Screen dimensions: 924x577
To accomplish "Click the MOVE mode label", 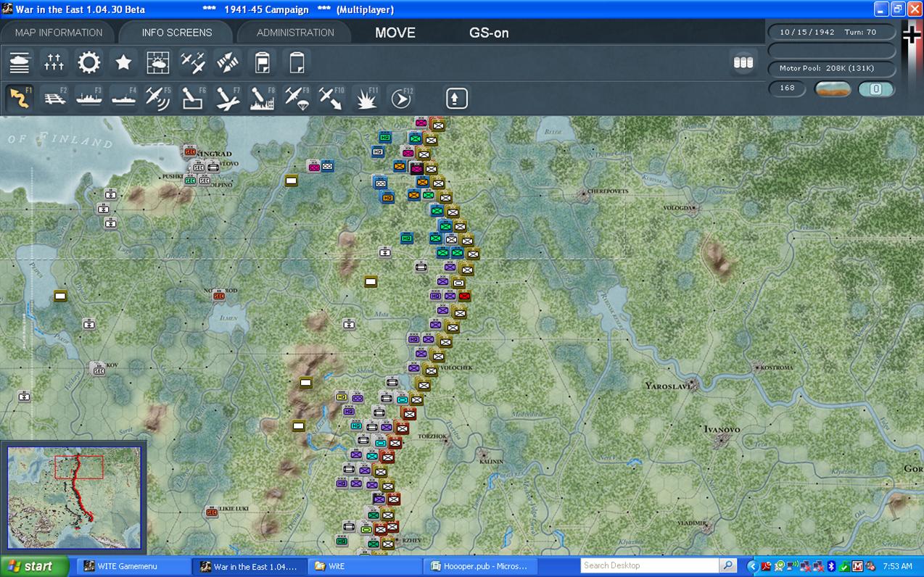I will 395,33.
